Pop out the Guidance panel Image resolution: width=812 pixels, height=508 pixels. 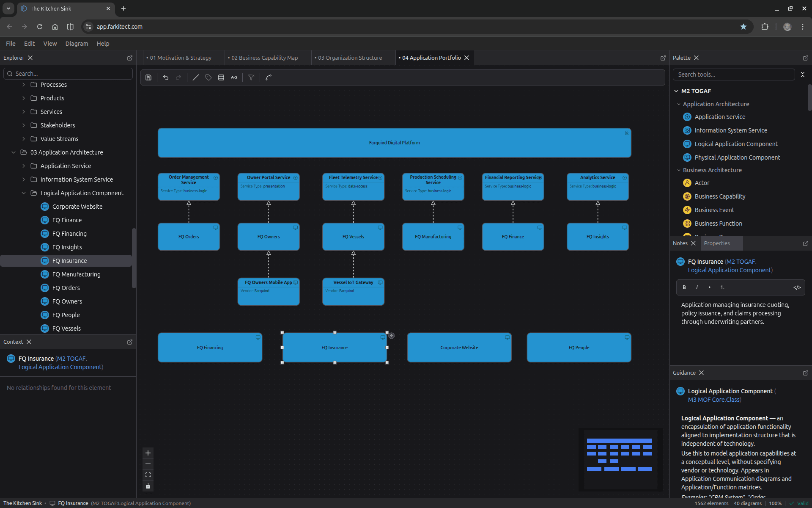click(x=805, y=373)
